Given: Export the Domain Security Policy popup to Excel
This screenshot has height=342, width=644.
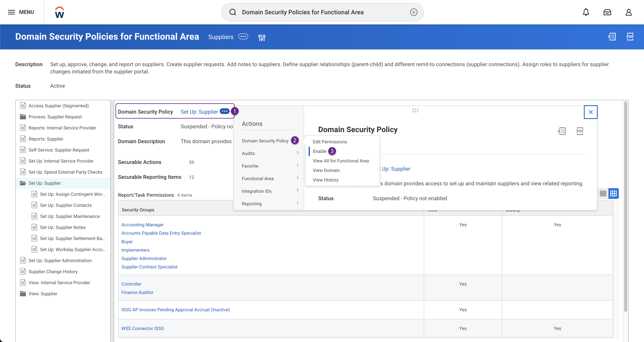Looking at the screenshot, I should point(562,131).
